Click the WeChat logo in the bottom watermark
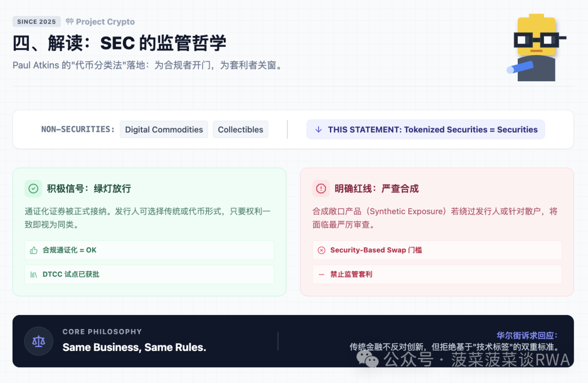 (368, 358)
